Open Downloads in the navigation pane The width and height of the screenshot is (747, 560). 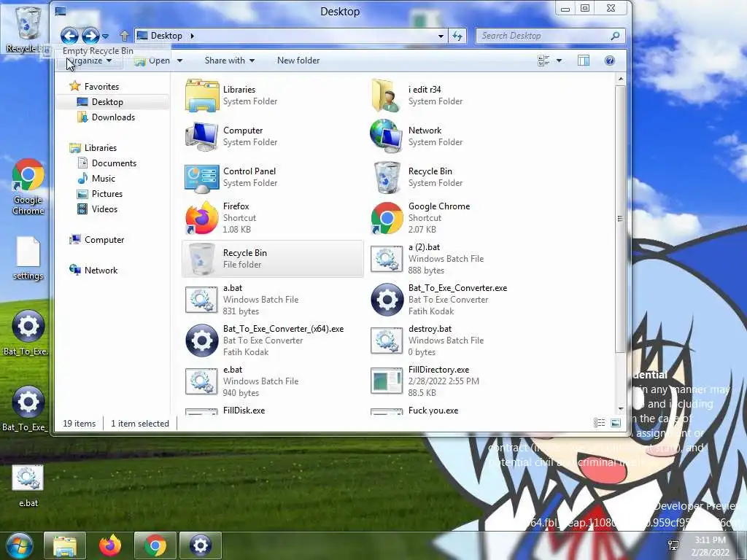coord(106,117)
